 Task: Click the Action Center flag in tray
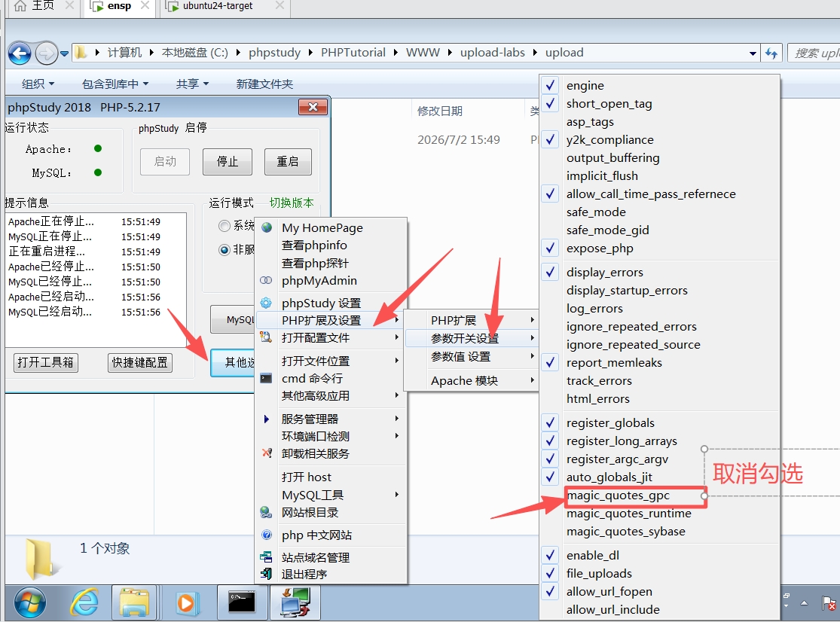tap(829, 604)
